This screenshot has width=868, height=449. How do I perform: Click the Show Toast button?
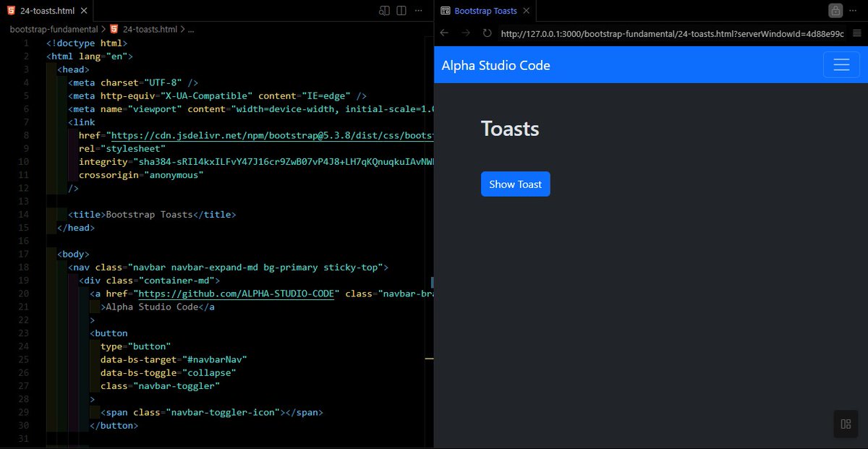coord(516,184)
